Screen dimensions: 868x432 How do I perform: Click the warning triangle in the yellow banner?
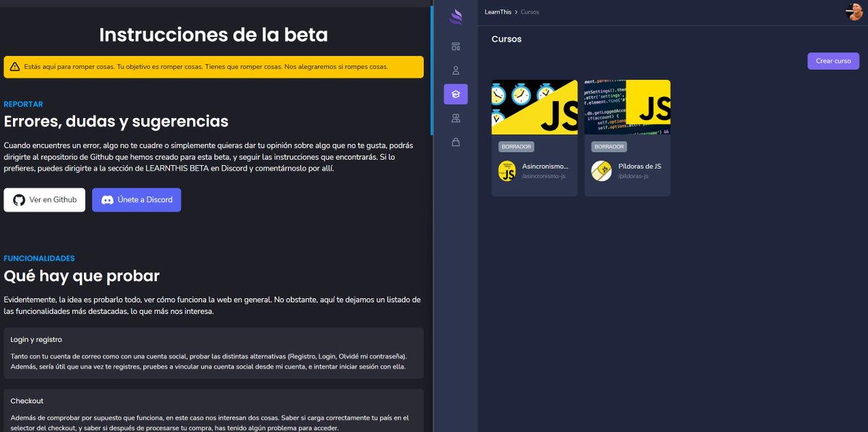click(x=15, y=67)
